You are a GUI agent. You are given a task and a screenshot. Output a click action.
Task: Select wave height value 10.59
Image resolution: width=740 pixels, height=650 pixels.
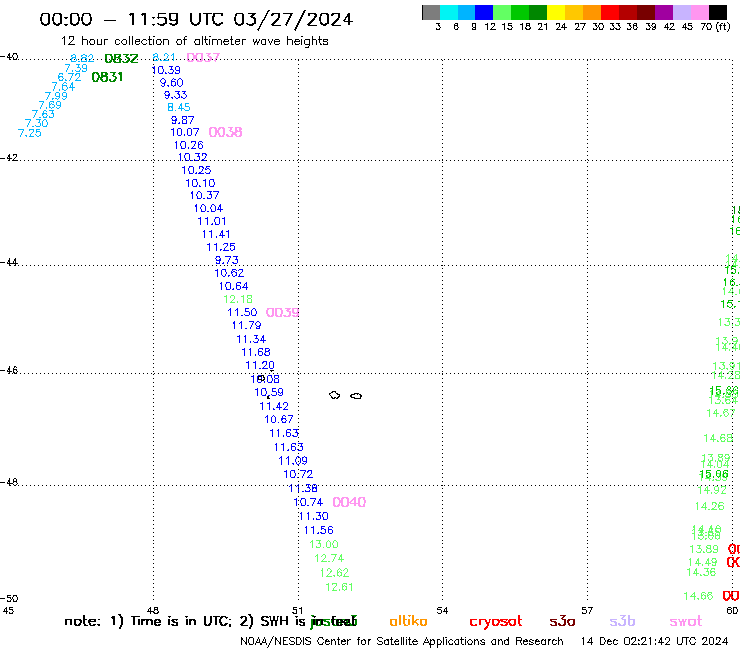click(x=269, y=392)
